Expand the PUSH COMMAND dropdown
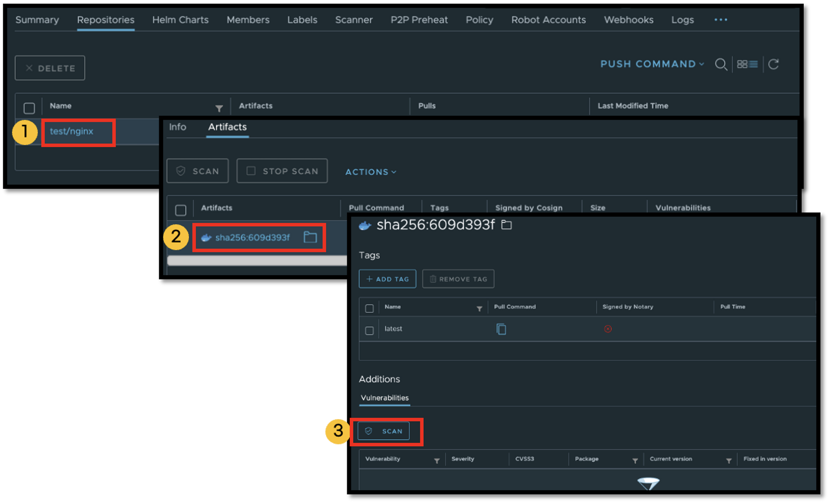 pyautogui.click(x=652, y=64)
